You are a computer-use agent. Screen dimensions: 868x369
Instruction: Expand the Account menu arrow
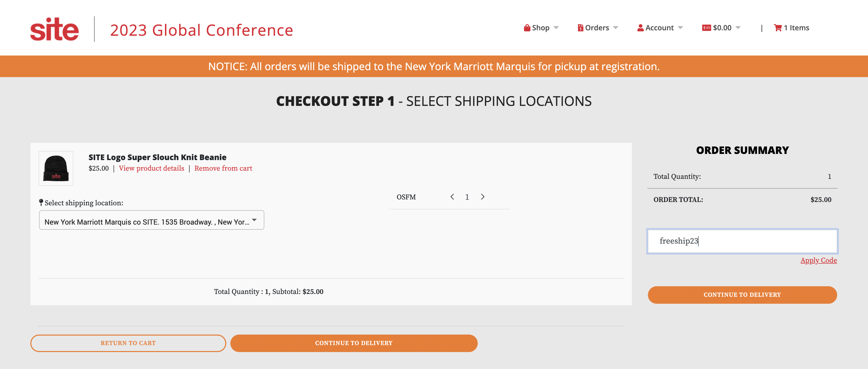(x=680, y=27)
